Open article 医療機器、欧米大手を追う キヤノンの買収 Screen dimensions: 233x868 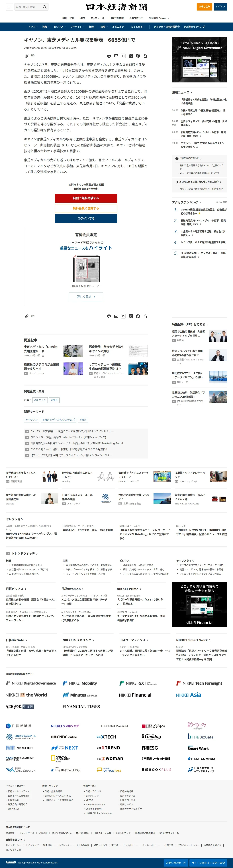[106, 349]
